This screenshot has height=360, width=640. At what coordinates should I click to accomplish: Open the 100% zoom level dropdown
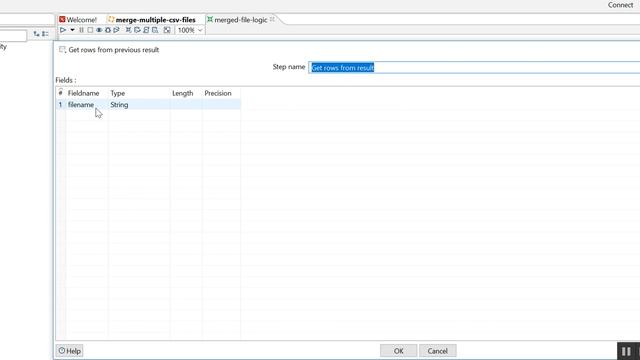pyautogui.click(x=190, y=30)
